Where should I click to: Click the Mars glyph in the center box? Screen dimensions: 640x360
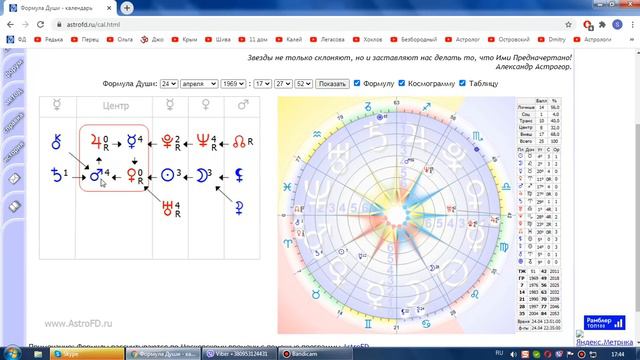pos(96,175)
